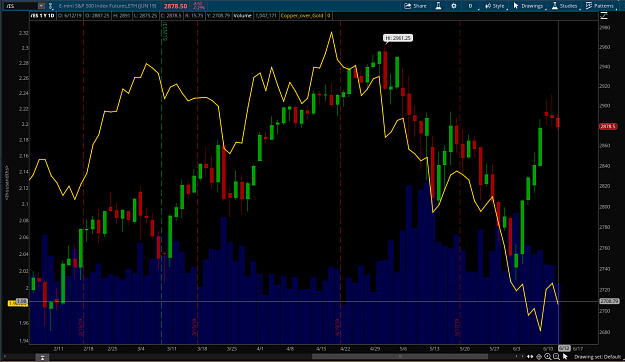Open the Studies dropdown menu

(565, 6)
